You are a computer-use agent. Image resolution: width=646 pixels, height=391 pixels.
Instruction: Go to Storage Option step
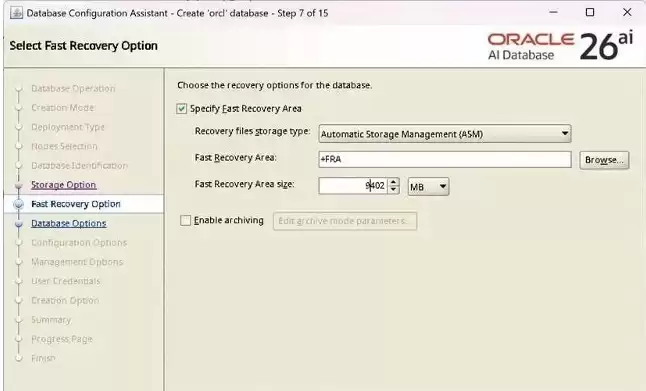tap(63, 185)
